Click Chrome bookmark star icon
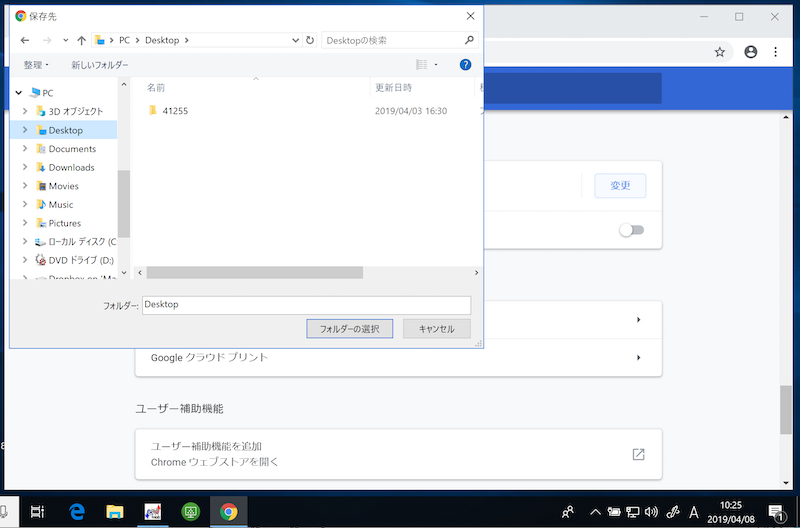Viewport: 800px width, 528px height. tap(719, 52)
